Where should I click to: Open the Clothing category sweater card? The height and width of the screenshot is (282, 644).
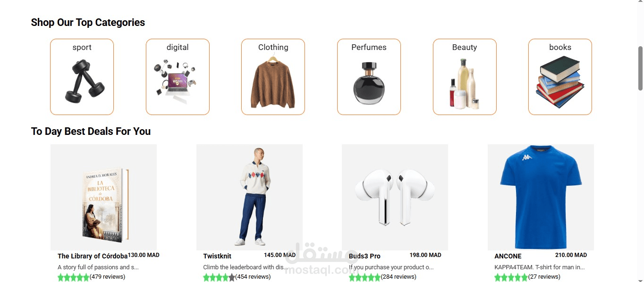pos(273,77)
